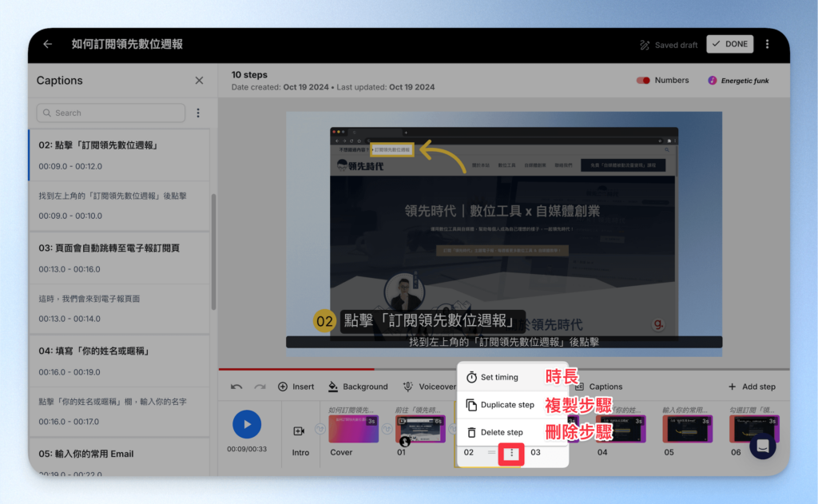Screen dimensions: 818x504
Task: Select caption 05: 輸入你的常用 Email
Action: click(x=120, y=457)
